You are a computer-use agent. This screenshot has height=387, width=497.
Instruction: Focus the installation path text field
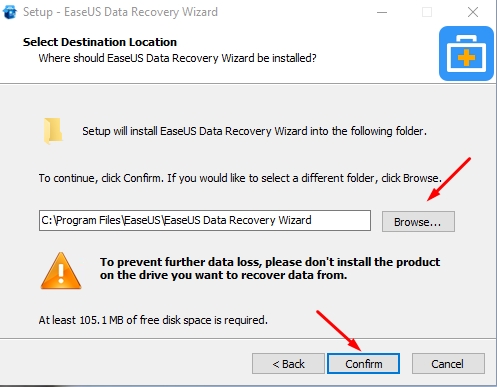click(205, 220)
